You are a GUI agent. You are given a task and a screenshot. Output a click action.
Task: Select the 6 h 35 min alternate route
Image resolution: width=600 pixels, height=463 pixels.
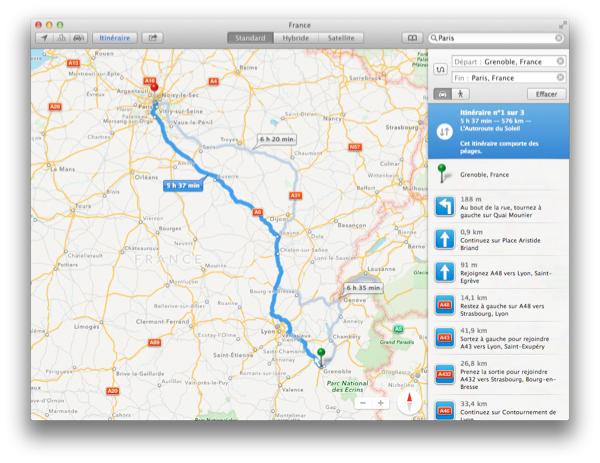[x=363, y=288]
